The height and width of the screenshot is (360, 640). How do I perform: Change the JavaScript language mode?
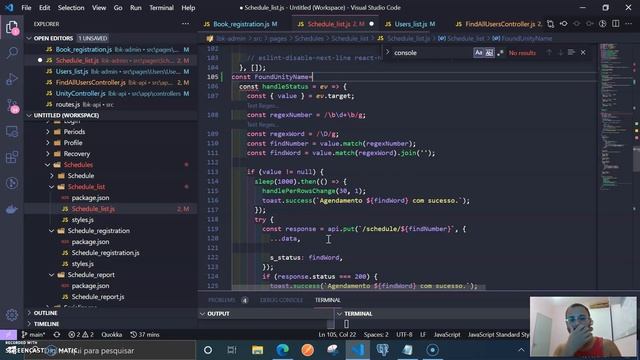click(447, 334)
